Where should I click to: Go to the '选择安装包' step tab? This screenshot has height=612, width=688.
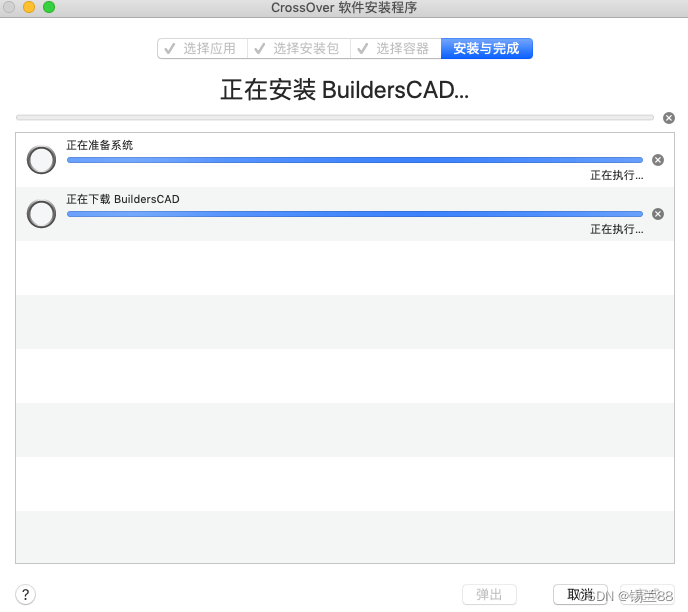299,48
